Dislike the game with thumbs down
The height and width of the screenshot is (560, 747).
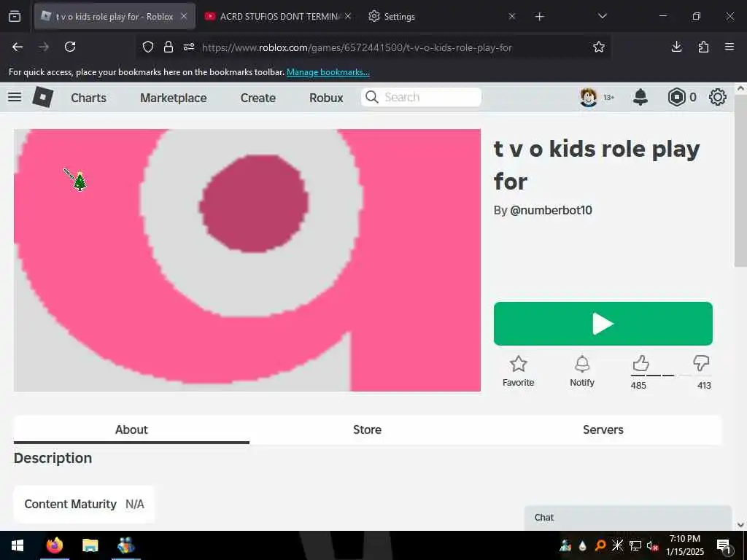[701, 363]
